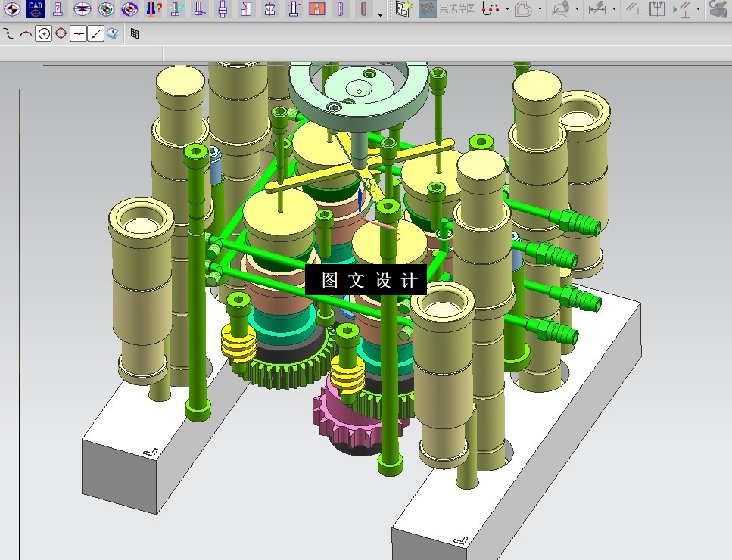
Task: Expand the offset curve dropdown arrow
Action: click(x=540, y=9)
